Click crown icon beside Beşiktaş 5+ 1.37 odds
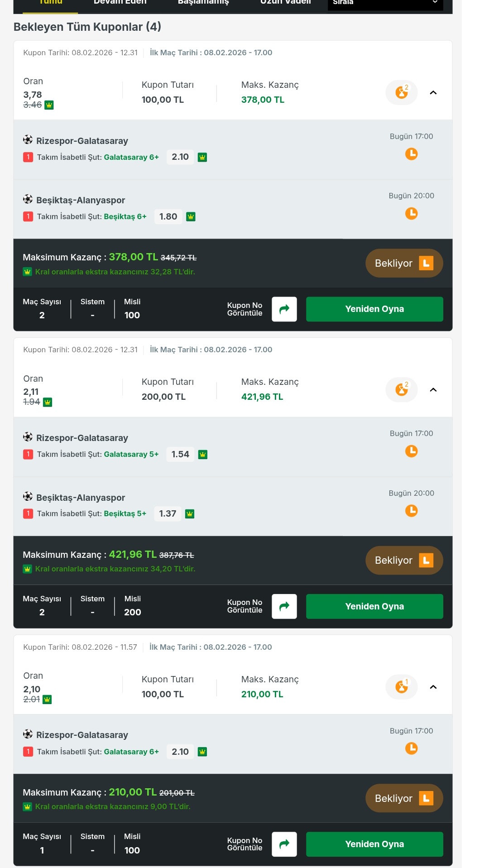The height and width of the screenshot is (868, 489). click(x=190, y=514)
